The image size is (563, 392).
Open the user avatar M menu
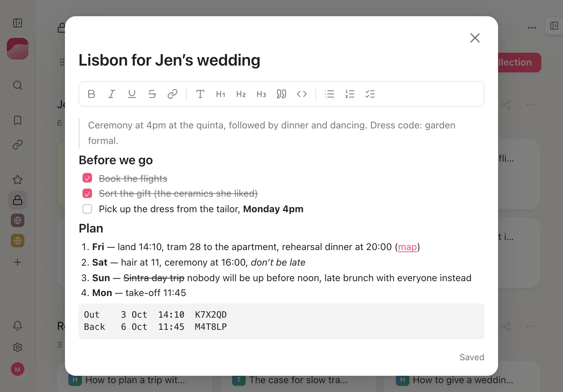click(x=18, y=369)
